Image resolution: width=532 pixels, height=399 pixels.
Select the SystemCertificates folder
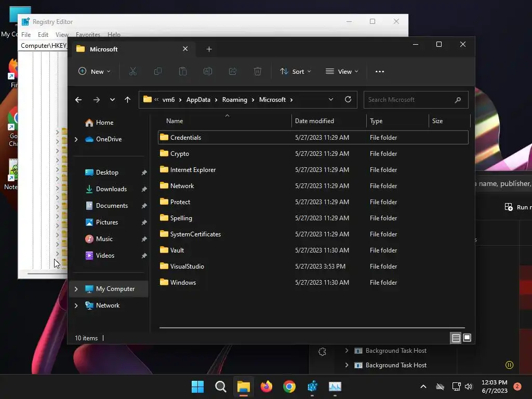click(313, 234)
